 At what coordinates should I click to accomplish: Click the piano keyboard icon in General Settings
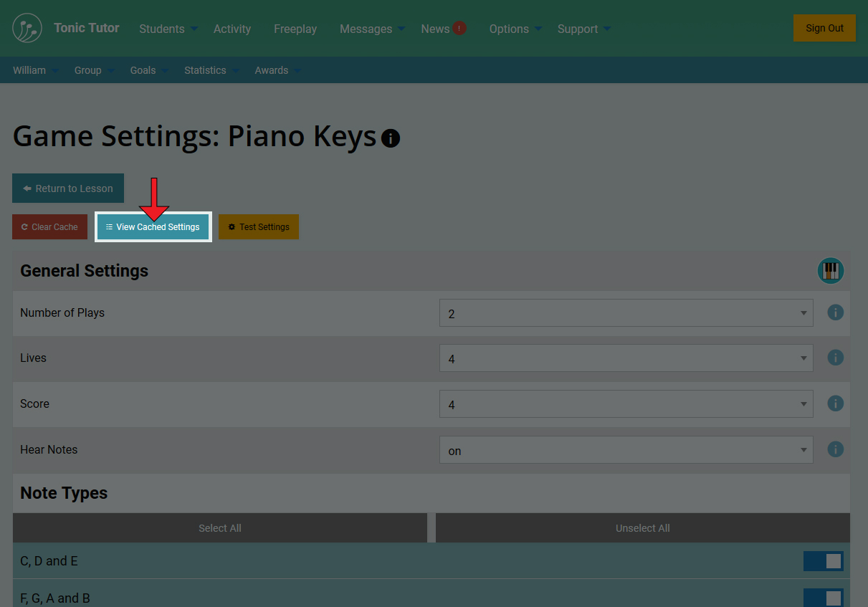click(x=831, y=271)
